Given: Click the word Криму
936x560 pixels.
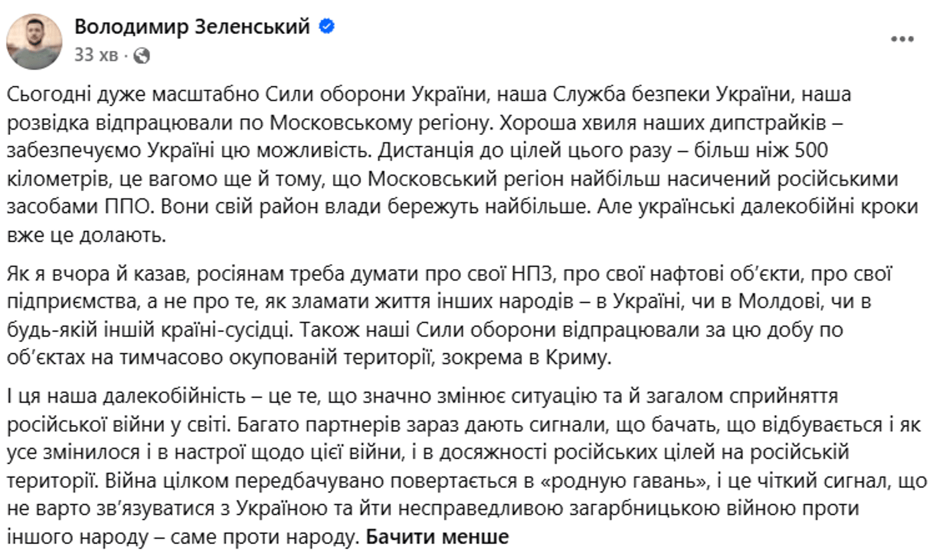Looking at the screenshot, I should coord(582,359).
